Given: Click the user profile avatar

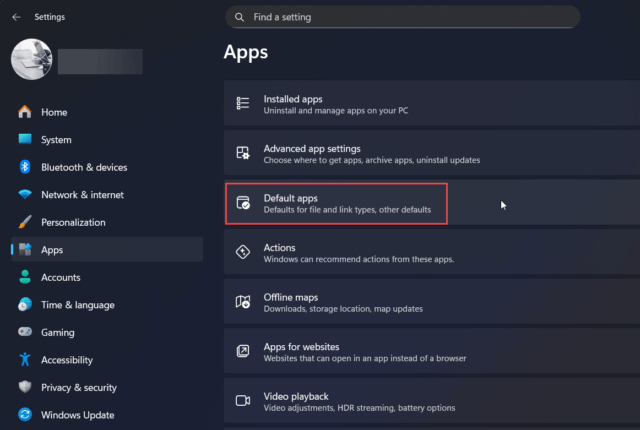Looking at the screenshot, I should [31, 59].
